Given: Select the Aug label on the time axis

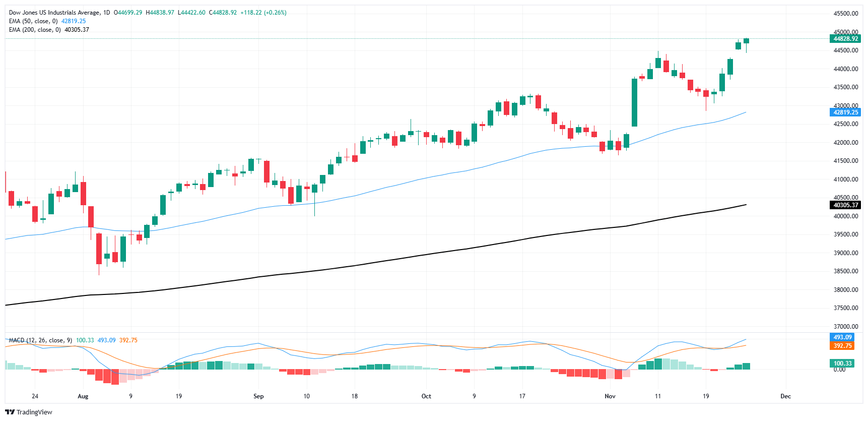Looking at the screenshot, I should [x=83, y=396].
